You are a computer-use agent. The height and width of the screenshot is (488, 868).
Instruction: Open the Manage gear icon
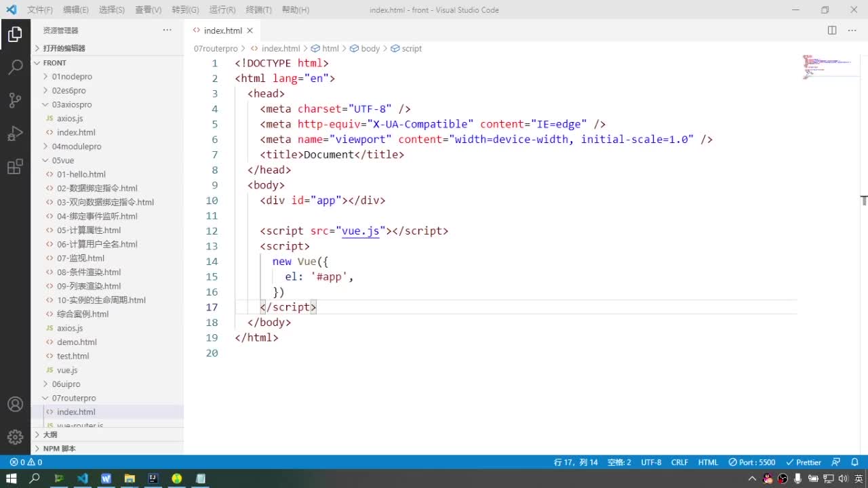click(15, 437)
